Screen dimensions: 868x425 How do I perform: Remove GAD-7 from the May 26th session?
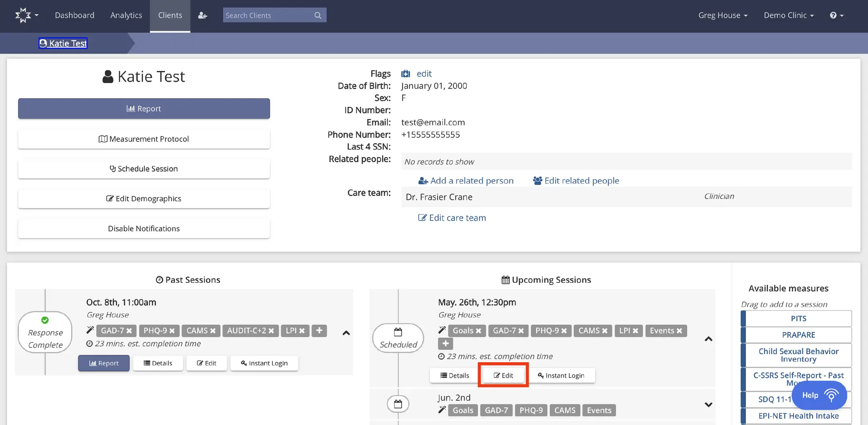pos(522,331)
